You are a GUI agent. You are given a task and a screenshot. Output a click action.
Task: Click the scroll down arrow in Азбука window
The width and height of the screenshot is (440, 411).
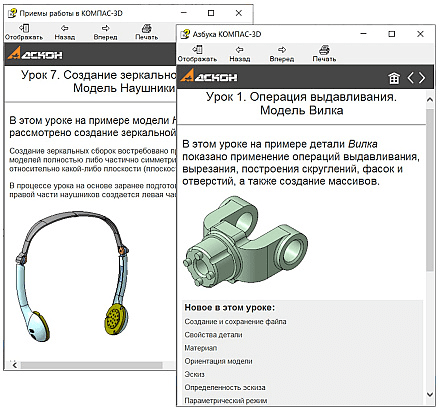(430, 395)
